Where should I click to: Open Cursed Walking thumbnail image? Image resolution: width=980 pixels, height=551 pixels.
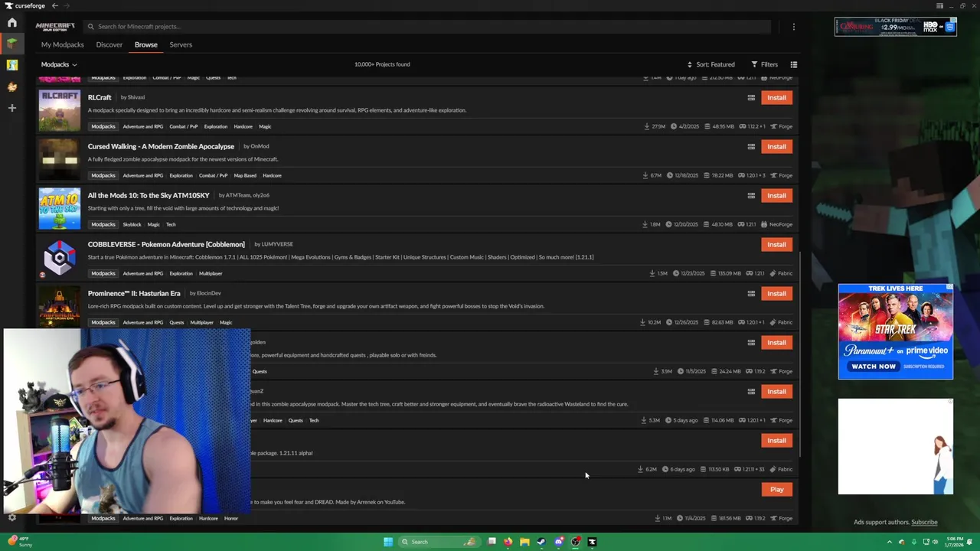pos(60,159)
